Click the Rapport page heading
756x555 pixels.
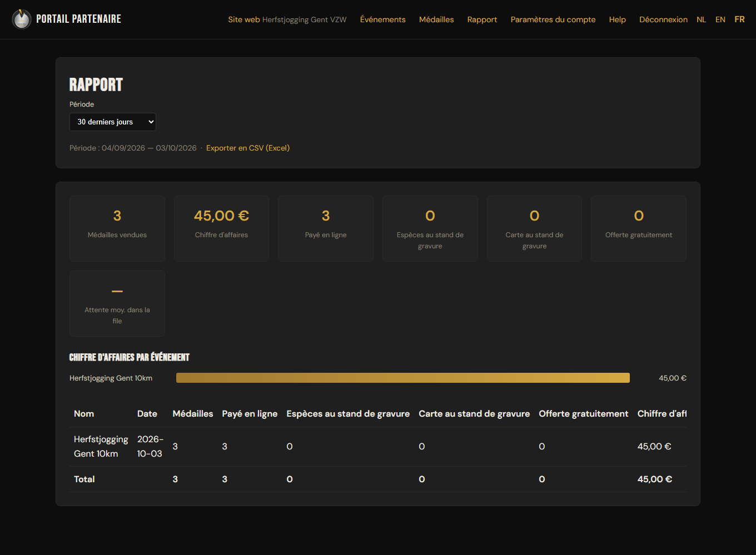pyautogui.click(x=96, y=84)
